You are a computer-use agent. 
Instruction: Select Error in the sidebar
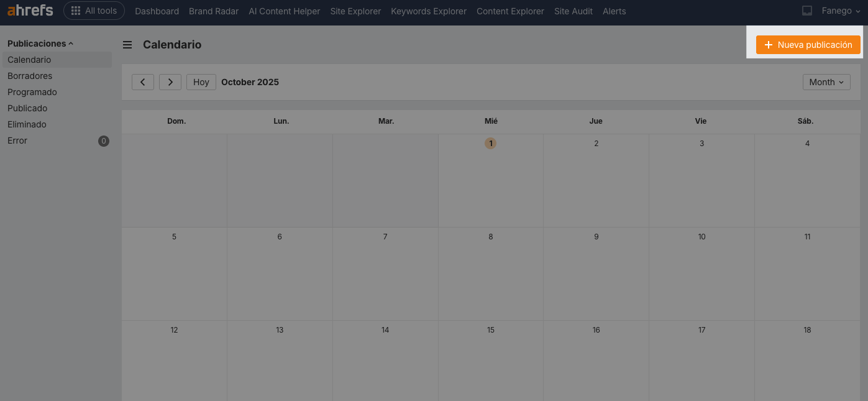point(57,141)
